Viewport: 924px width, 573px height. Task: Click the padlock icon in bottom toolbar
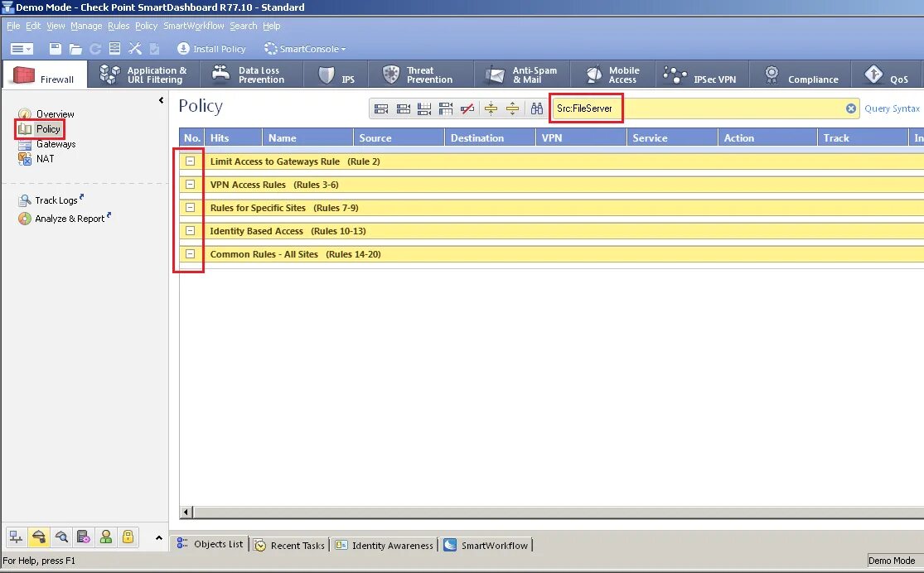point(128,537)
